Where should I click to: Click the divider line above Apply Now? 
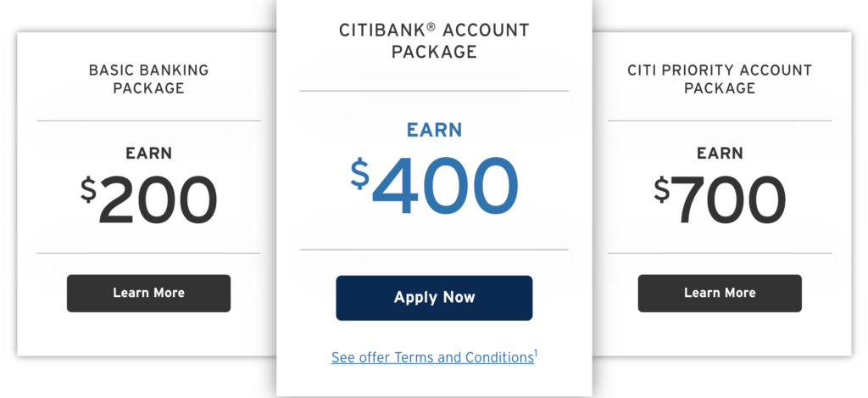pos(434,249)
